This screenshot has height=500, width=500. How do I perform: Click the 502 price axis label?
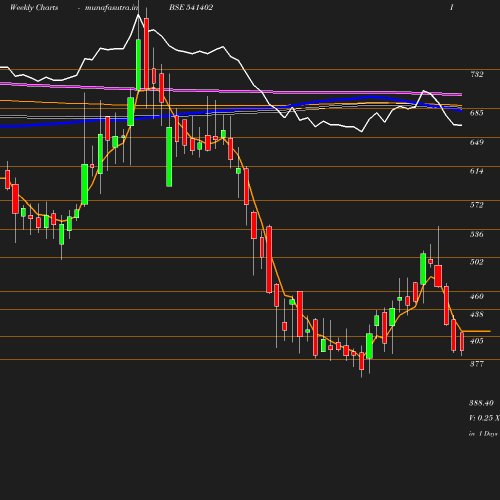(x=477, y=262)
